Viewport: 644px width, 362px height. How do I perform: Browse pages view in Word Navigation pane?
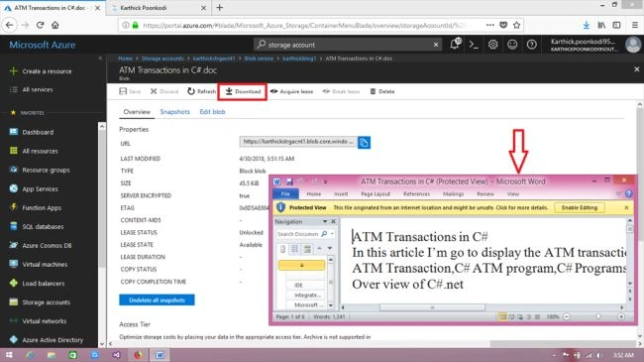[294, 249]
